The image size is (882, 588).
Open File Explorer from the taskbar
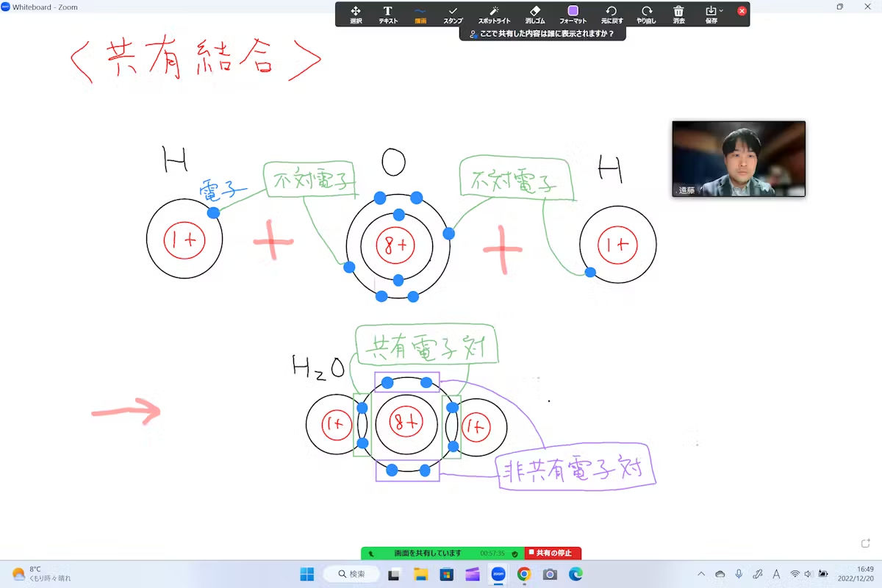[420, 574]
